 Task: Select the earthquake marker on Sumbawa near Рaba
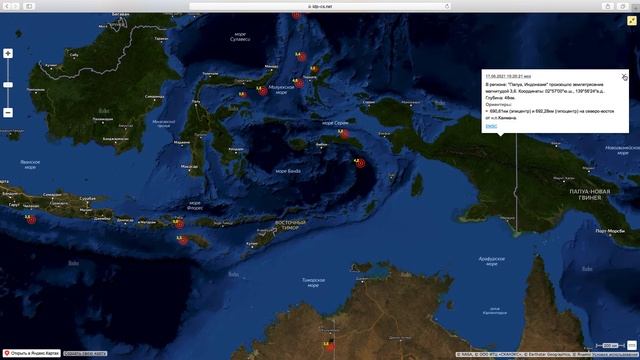click(180, 224)
